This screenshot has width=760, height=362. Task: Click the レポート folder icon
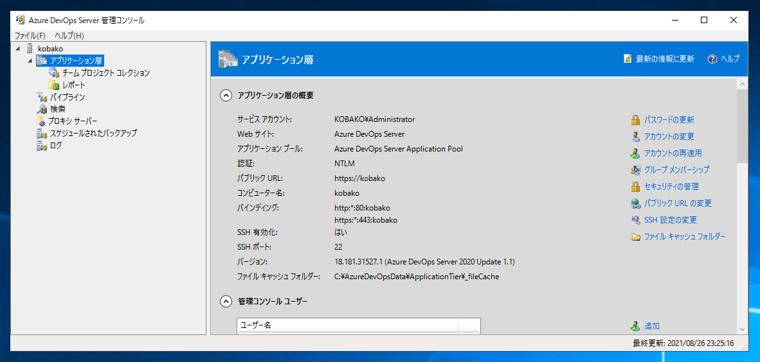(x=54, y=85)
